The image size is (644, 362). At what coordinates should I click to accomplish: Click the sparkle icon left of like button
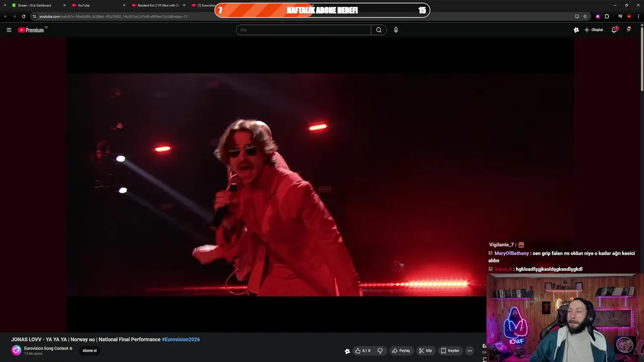347,351
